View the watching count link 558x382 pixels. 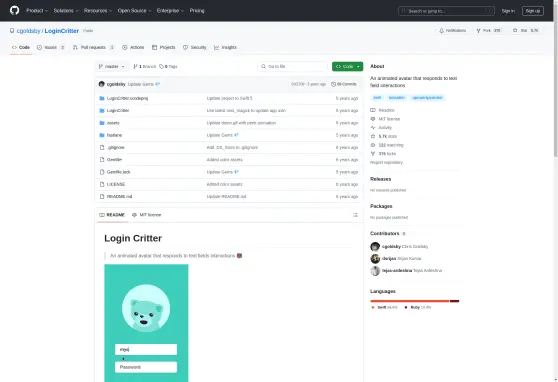pos(387,145)
